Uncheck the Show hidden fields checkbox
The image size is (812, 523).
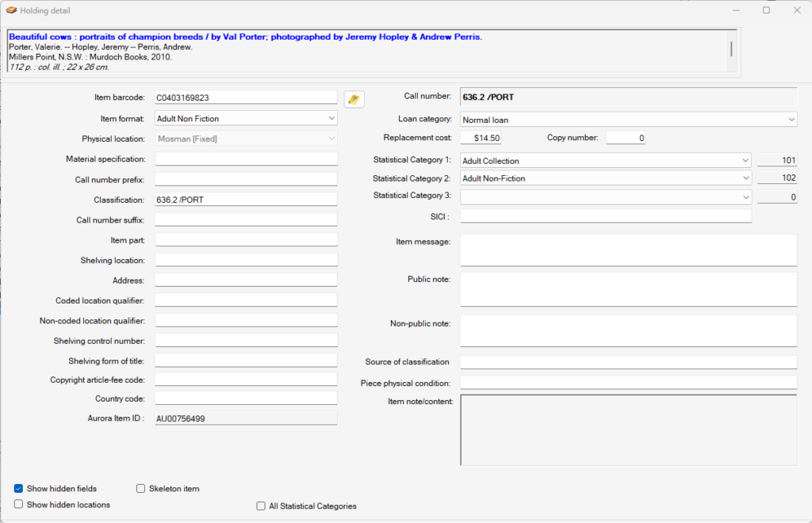17,488
